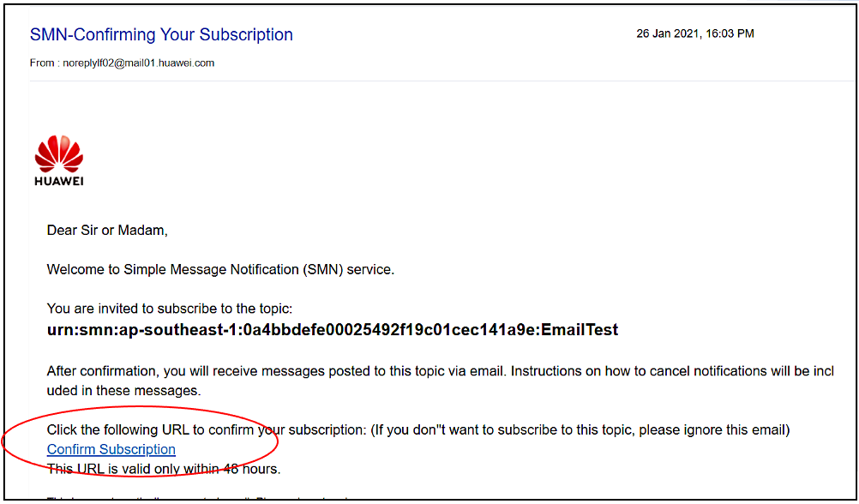859x504 pixels.
Task: Open the SMN-Confirming Your Subscription subject title
Action: pos(161,34)
